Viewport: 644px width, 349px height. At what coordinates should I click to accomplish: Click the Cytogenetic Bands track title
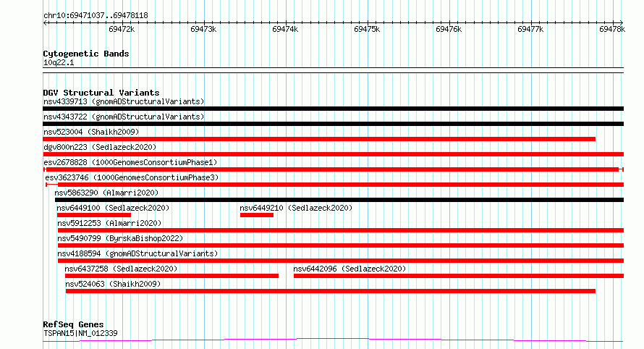coord(86,54)
